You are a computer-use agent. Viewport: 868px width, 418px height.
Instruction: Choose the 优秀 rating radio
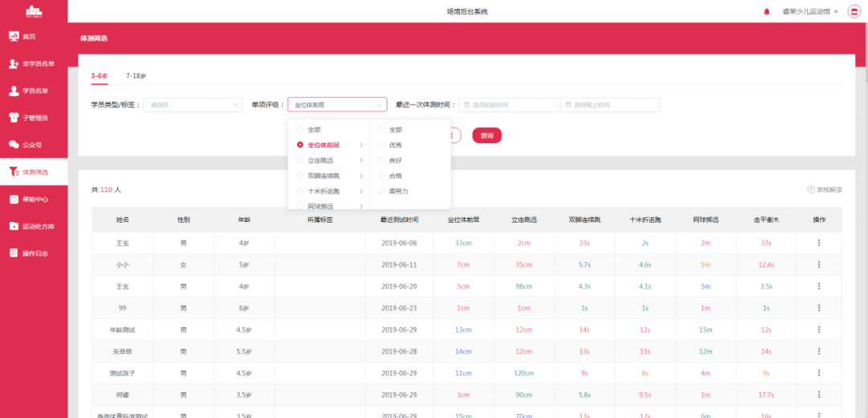tap(382, 145)
